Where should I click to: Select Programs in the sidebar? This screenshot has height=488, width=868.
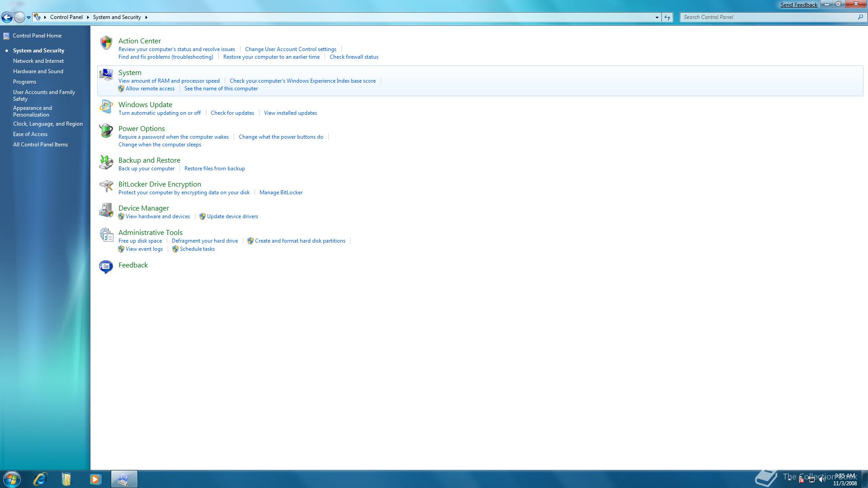click(24, 82)
